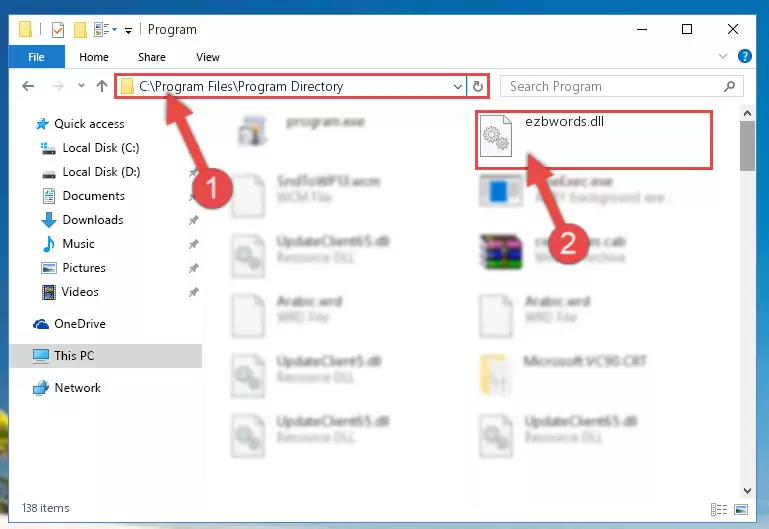Click the Music pin icon

pos(194,244)
